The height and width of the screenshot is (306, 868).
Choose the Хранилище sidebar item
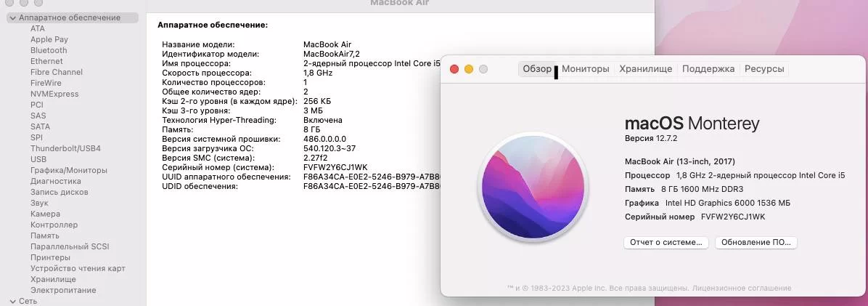click(53, 279)
